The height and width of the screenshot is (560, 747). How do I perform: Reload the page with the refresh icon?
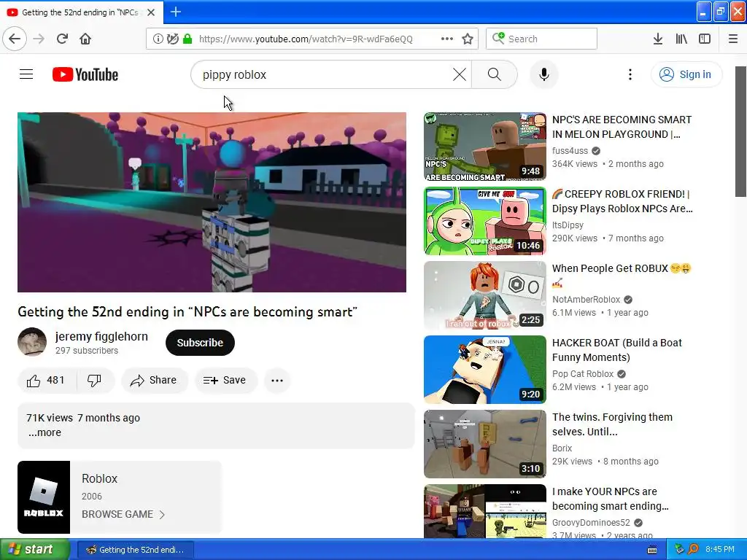[x=62, y=39]
